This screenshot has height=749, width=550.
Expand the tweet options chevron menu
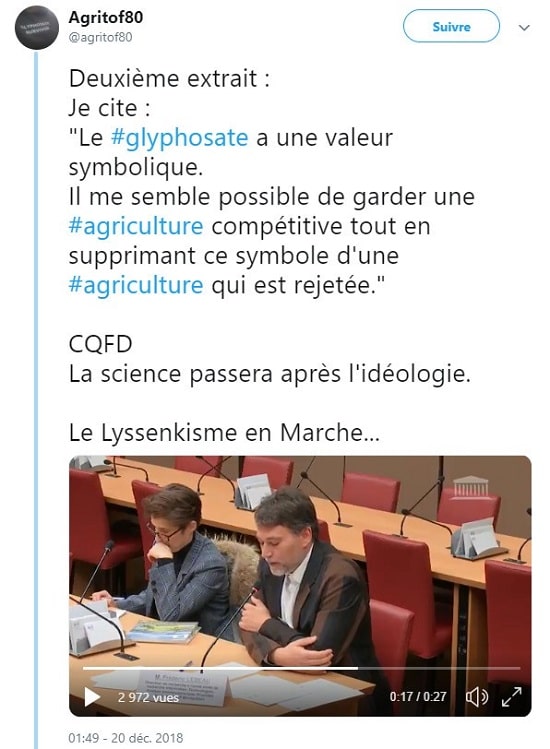click(x=524, y=28)
